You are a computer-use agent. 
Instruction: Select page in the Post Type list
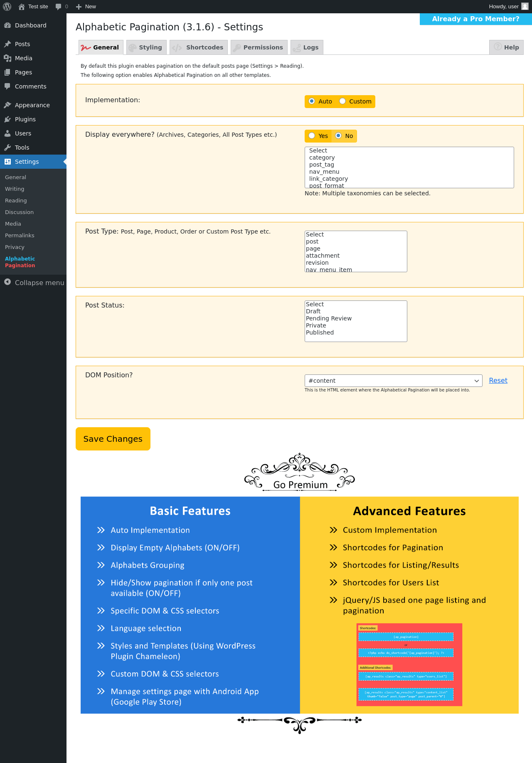(356, 249)
